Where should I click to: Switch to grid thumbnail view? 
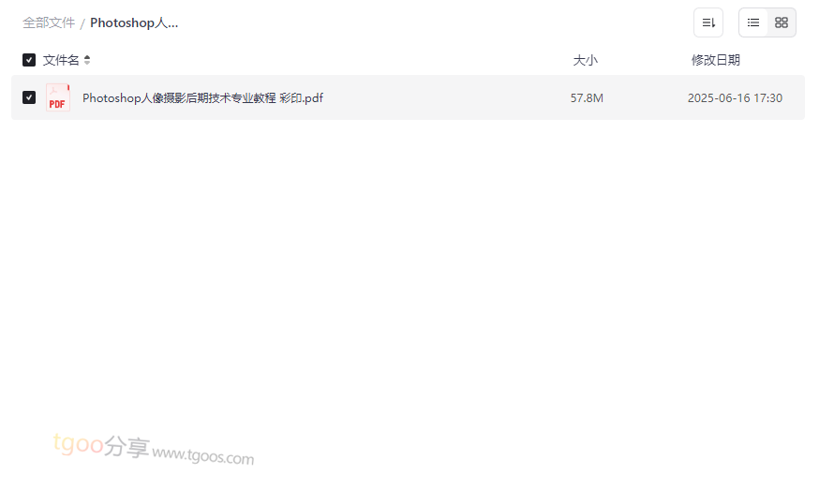[x=782, y=22]
